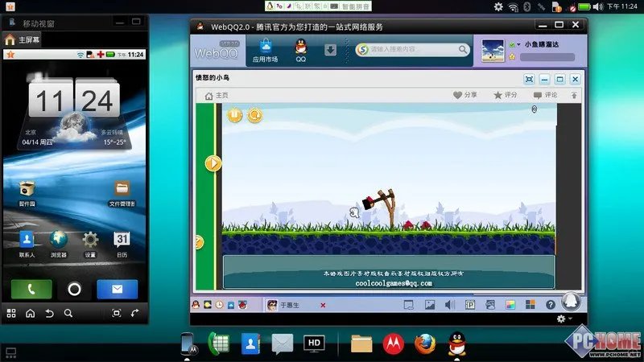Screen dimensions: 644x362
Task: Click the P icon in WebQQ bottom bar
Action: coord(470,305)
